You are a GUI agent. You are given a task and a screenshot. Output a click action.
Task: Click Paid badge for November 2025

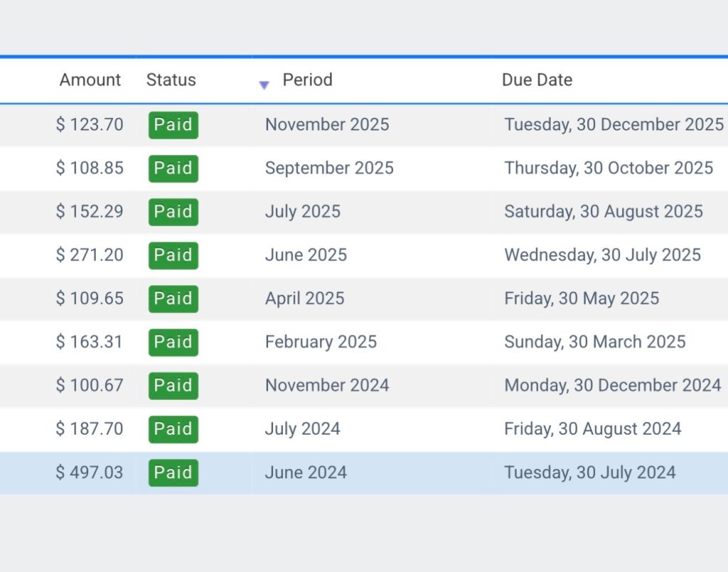point(173,125)
